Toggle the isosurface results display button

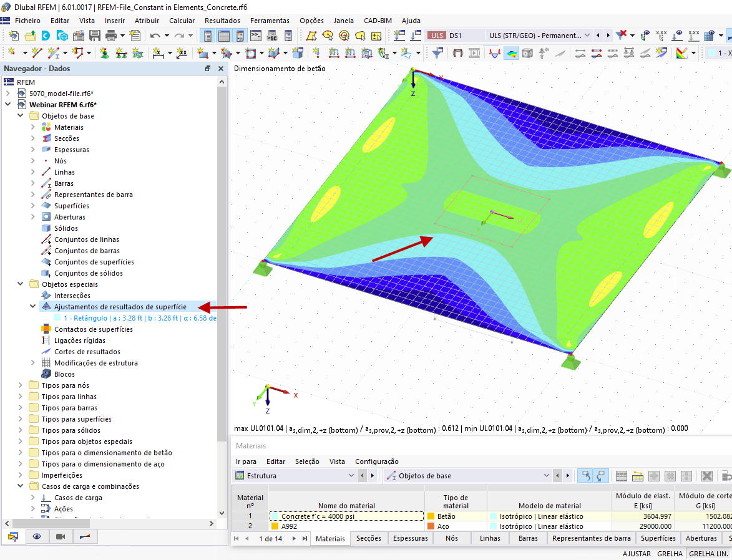click(x=512, y=53)
